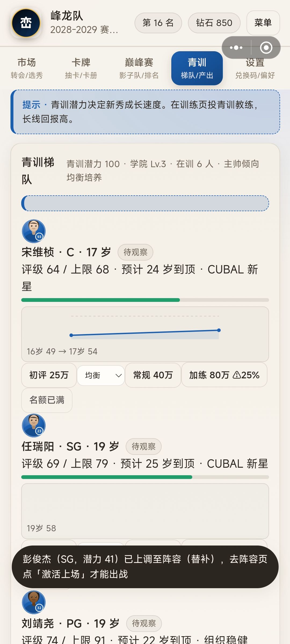Open 任瑞阳 player avatar number 23
This screenshot has width=290, height=644.
pos(34,425)
